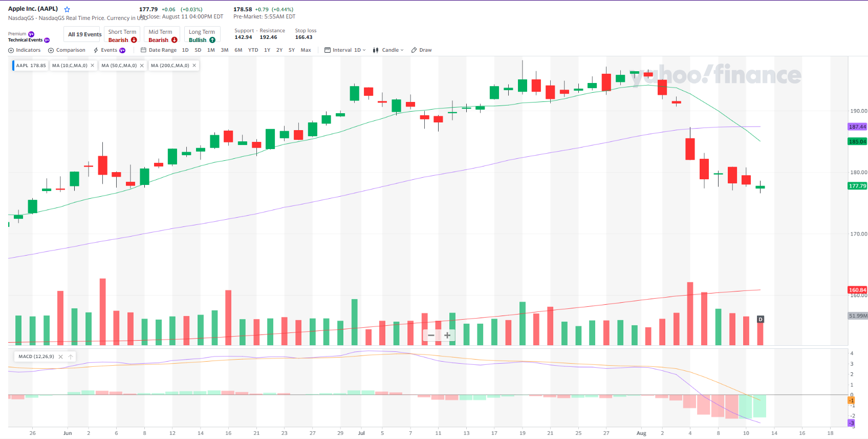Select the Draw pencil tool

coord(421,50)
